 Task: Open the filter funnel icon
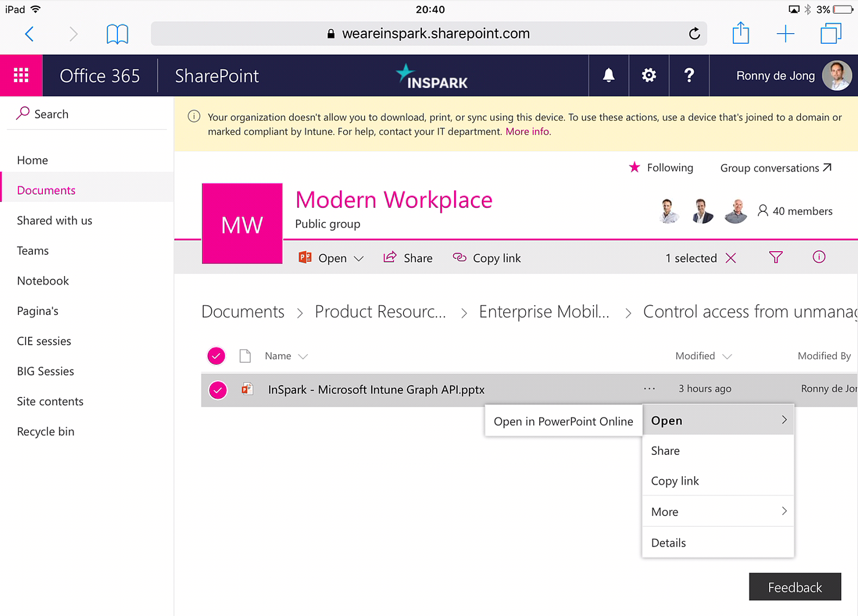[775, 258]
